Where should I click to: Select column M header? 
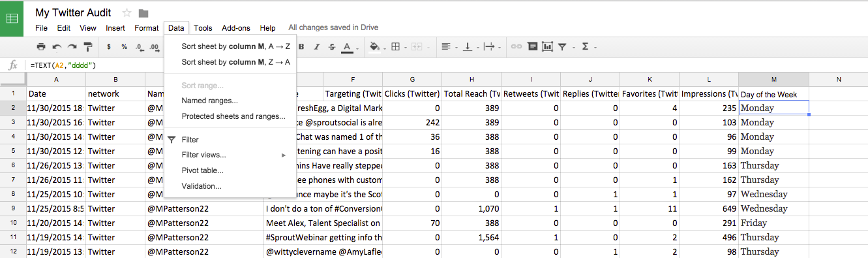[773, 79]
